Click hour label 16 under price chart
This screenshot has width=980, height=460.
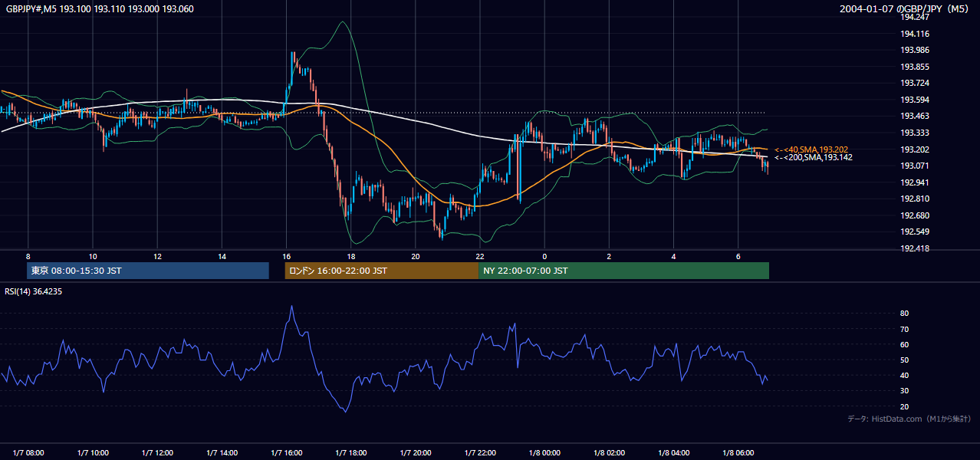coord(287,256)
